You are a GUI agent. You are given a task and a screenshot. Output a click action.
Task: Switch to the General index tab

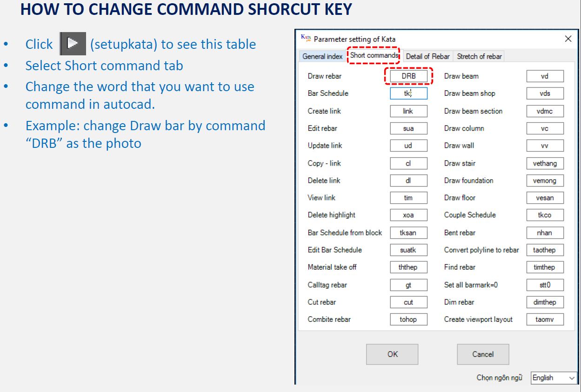click(x=322, y=56)
